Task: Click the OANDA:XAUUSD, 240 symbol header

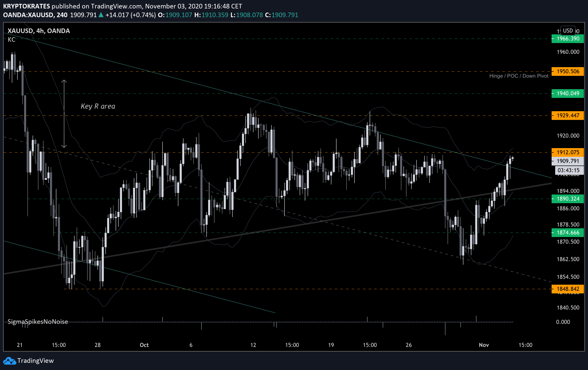Action: click(x=35, y=15)
